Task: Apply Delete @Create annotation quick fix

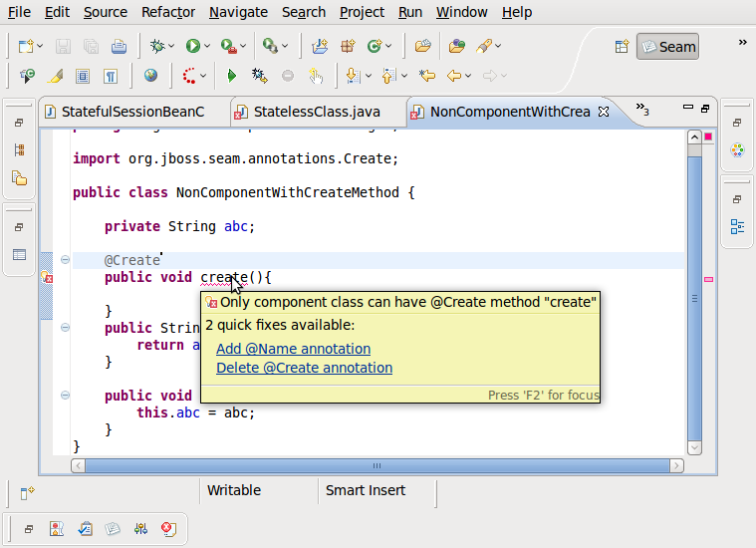Action: (x=304, y=368)
